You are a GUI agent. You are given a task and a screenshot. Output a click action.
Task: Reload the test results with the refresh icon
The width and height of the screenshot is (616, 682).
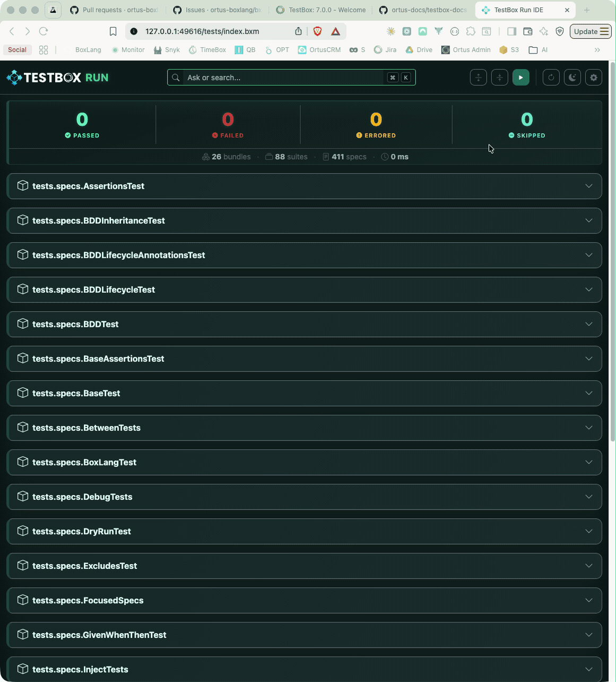tap(551, 77)
